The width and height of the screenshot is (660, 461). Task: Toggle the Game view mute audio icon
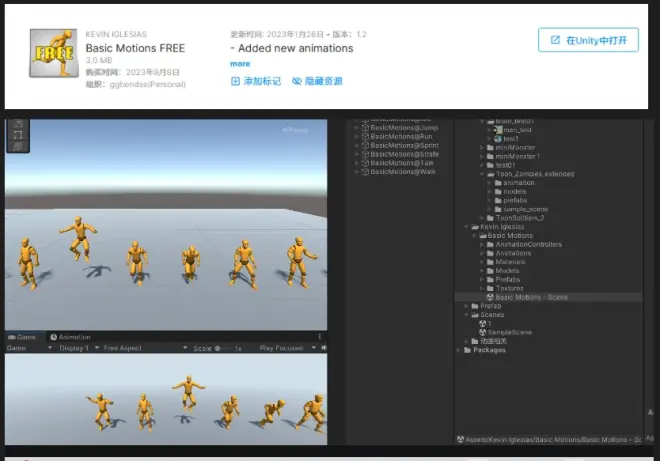(324, 348)
